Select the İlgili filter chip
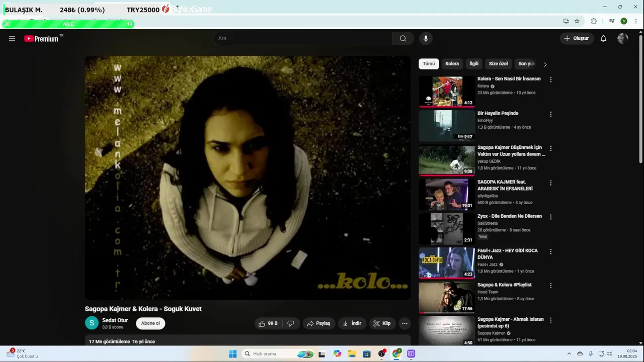644x362 pixels. tap(474, 64)
